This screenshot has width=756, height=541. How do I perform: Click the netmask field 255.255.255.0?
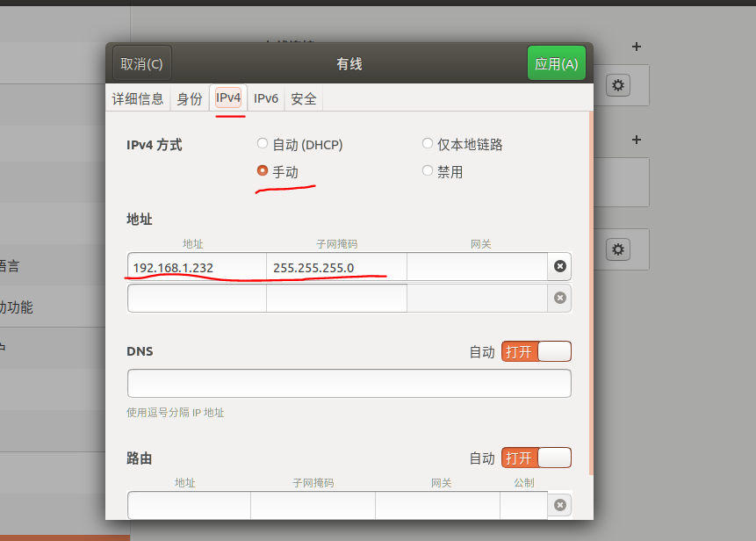point(336,267)
